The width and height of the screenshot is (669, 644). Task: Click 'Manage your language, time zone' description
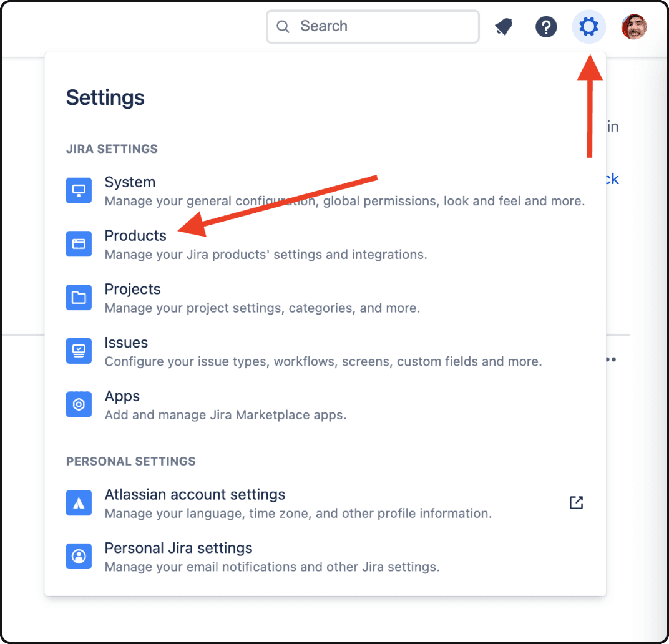point(298,514)
